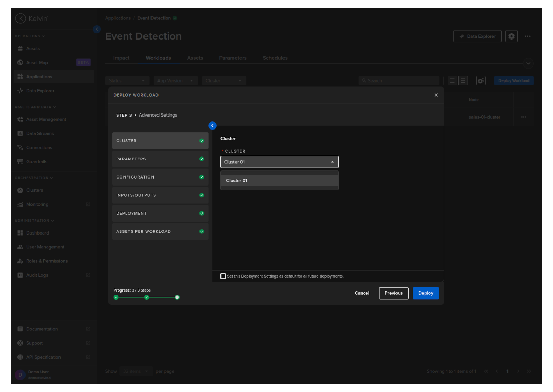This screenshot has height=392, width=553.
Task: Switch to the compact list view toggle
Action: 452,81
